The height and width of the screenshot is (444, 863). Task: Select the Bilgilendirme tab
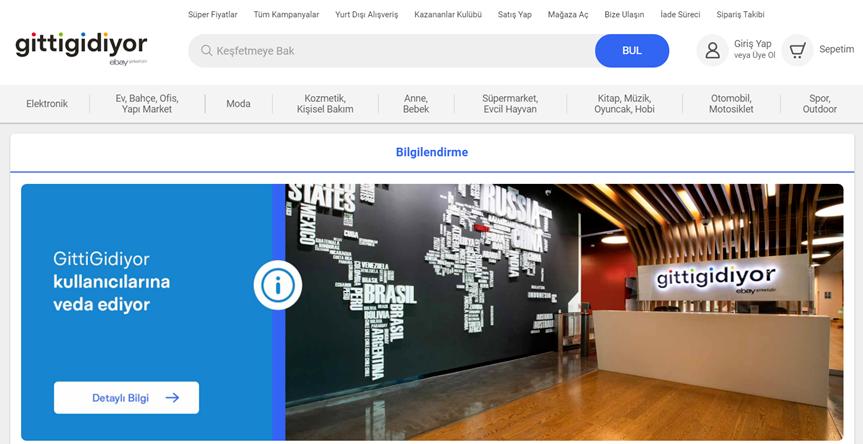coord(432,152)
